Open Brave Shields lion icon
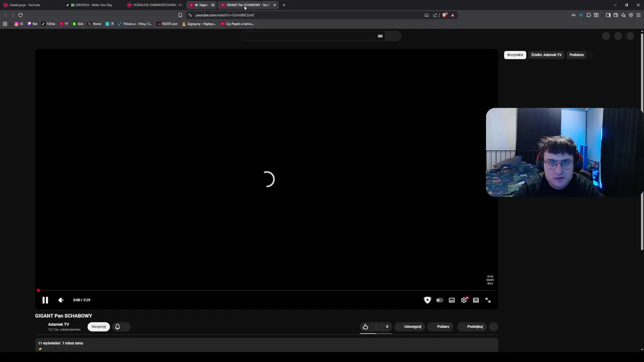This screenshot has height=362, width=644. [x=444, y=15]
